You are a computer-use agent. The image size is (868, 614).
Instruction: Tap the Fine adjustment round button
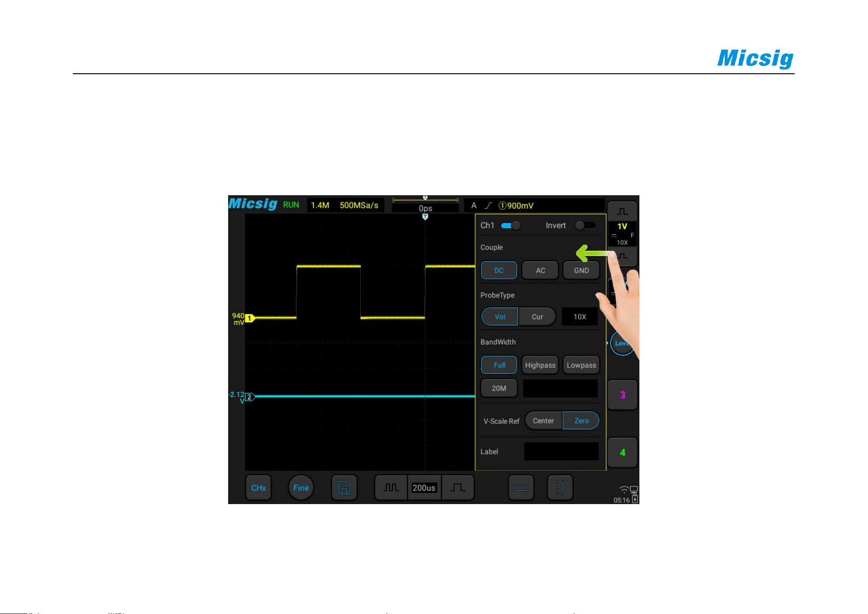click(301, 487)
